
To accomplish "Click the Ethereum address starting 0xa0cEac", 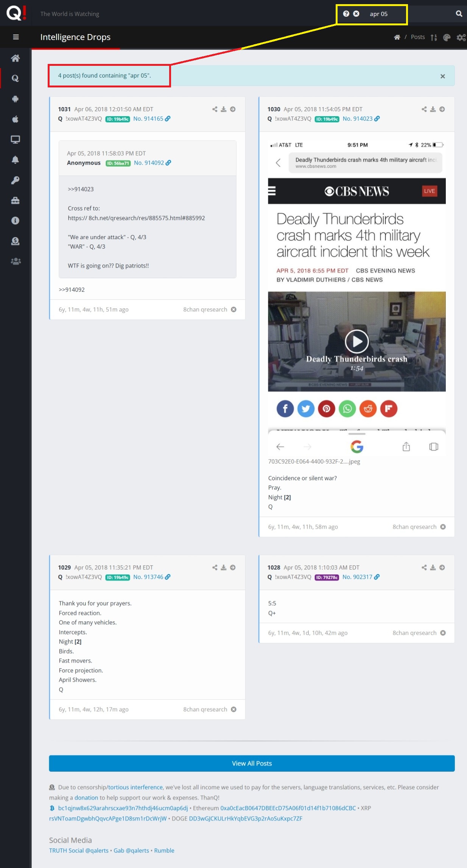I will click(x=288, y=808).
